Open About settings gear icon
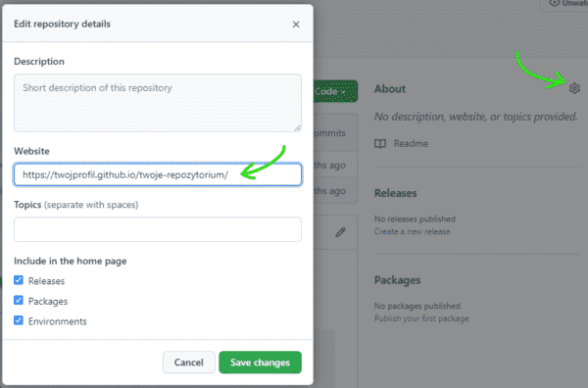This screenshot has height=388, width=588. (x=574, y=88)
